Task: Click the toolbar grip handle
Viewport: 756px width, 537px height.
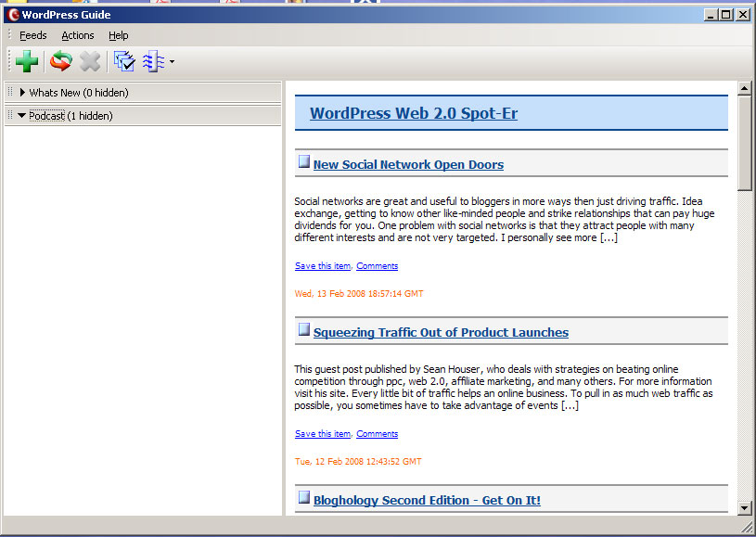Action: click(x=9, y=62)
